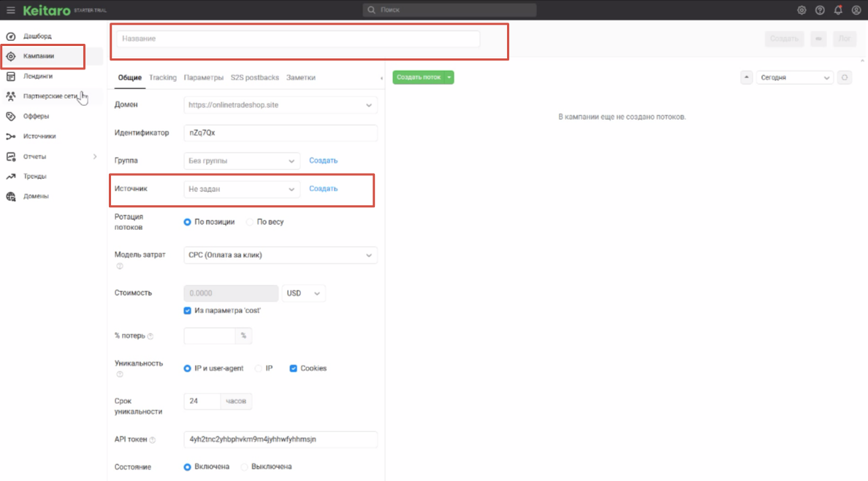
Task: Switch to the S2S postbacks tab
Action: pyautogui.click(x=255, y=77)
